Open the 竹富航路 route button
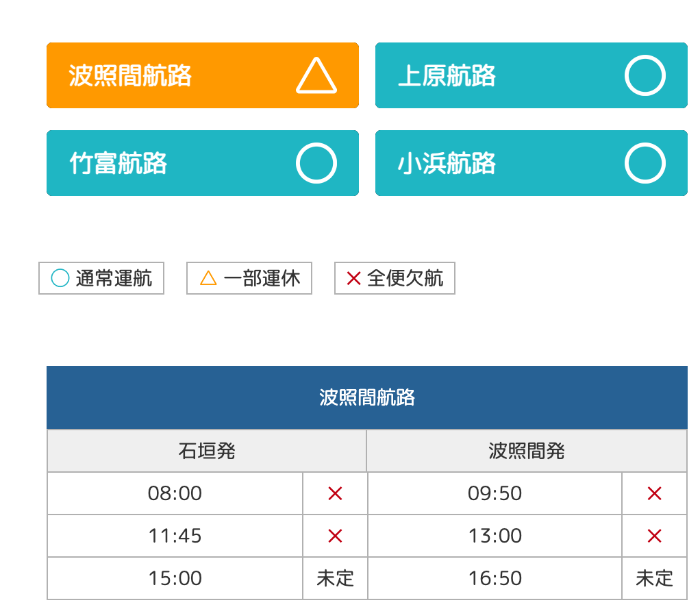The height and width of the screenshot is (607, 700). click(202, 163)
